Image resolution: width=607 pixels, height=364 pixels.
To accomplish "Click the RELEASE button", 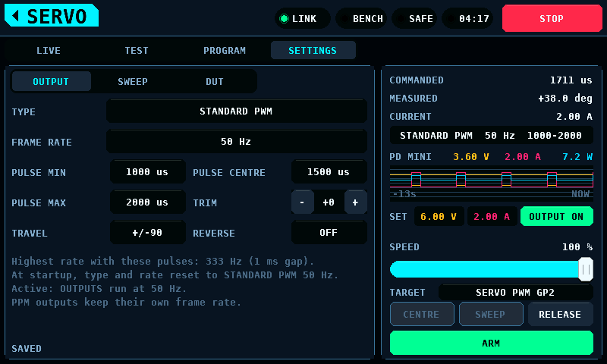I will (560, 315).
